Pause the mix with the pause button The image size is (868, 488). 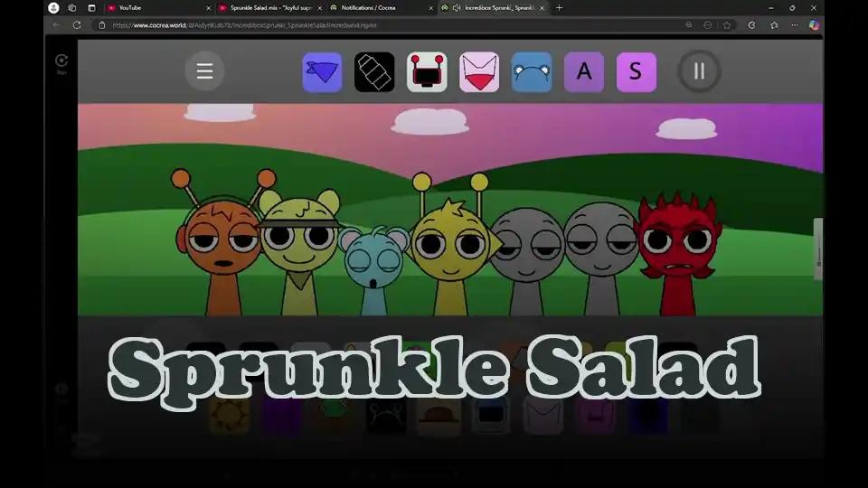(699, 71)
